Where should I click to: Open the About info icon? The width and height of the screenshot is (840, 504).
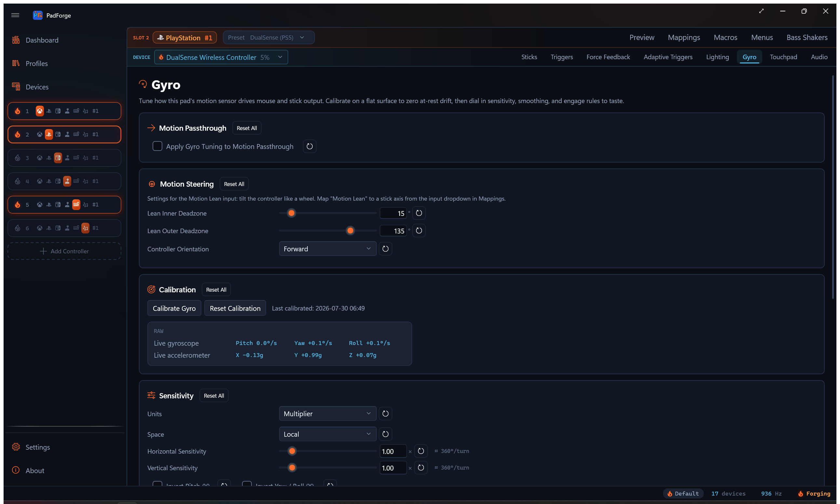click(x=16, y=471)
